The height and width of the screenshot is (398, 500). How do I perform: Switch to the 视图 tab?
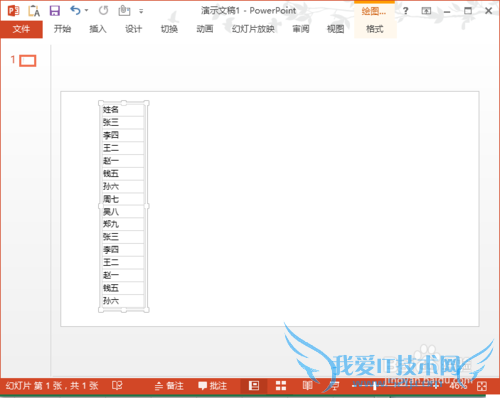click(x=335, y=29)
